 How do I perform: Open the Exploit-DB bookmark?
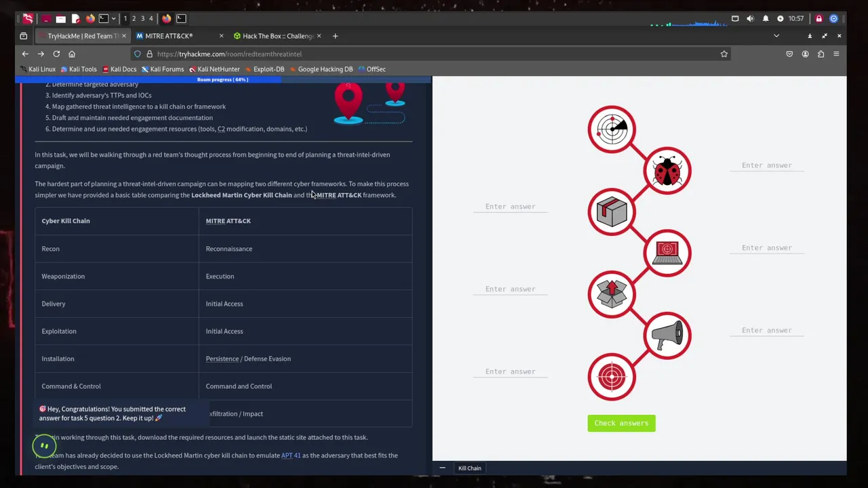pyautogui.click(x=264, y=69)
